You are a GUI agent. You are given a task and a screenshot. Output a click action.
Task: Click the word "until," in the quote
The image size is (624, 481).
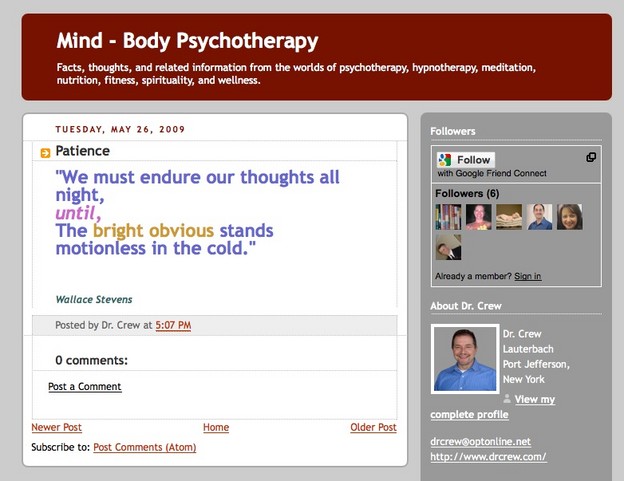click(x=78, y=213)
